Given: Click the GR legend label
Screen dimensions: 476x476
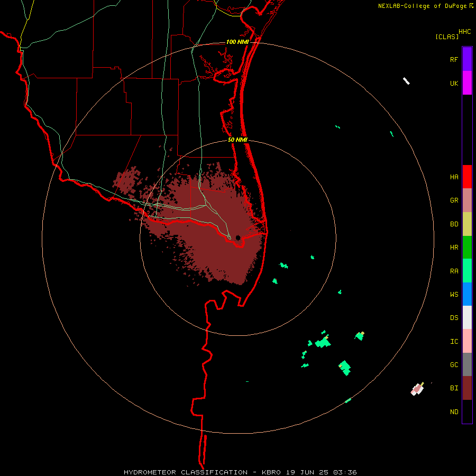Looking at the screenshot, I should (x=454, y=200).
